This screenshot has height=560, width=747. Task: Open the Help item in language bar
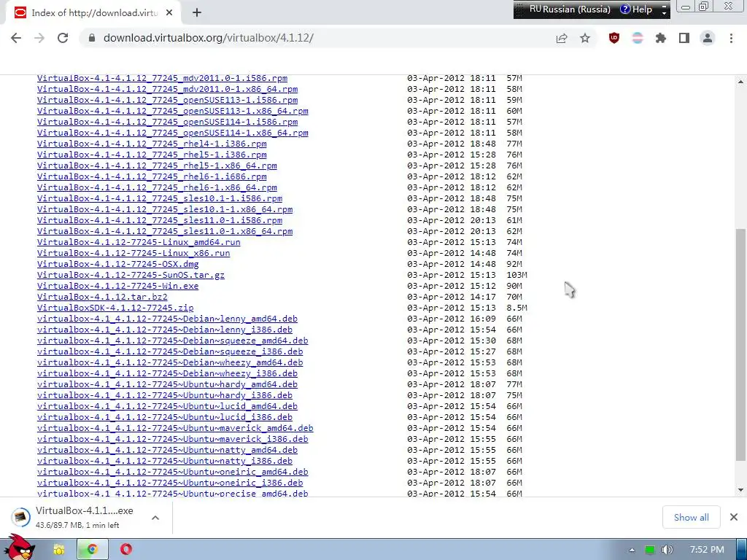(636, 9)
